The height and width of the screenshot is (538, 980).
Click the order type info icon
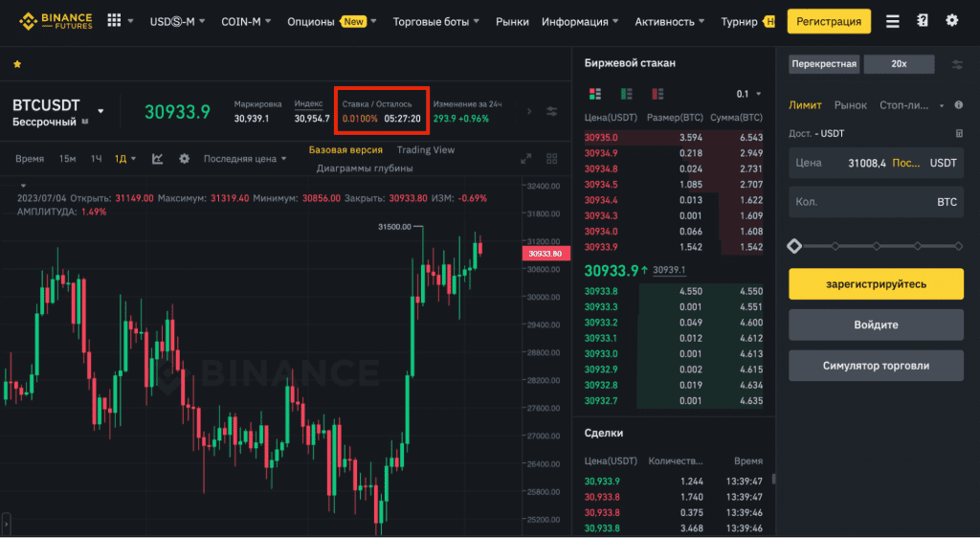(x=959, y=105)
